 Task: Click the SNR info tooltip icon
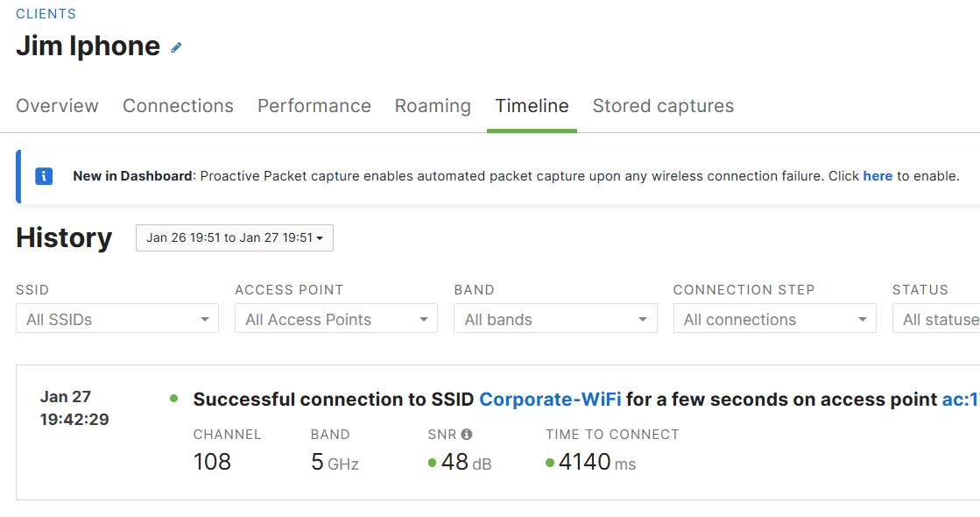coord(466,435)
